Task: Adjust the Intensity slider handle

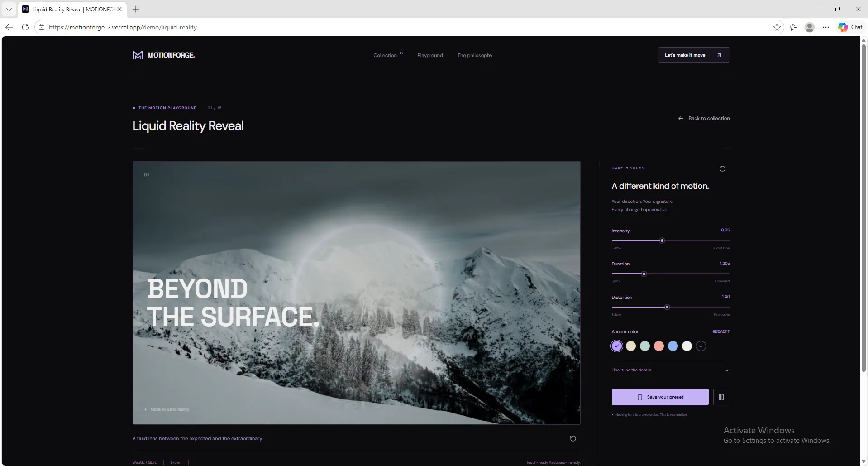Action: click(662, 240)
